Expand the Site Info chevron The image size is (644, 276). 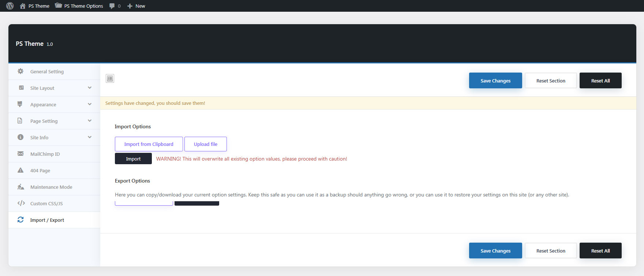90,137
